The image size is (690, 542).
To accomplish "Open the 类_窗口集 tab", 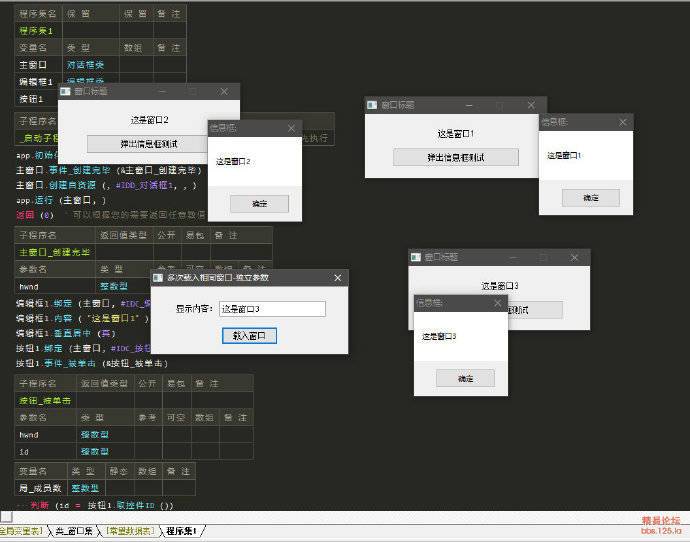I will pos(73,530).
